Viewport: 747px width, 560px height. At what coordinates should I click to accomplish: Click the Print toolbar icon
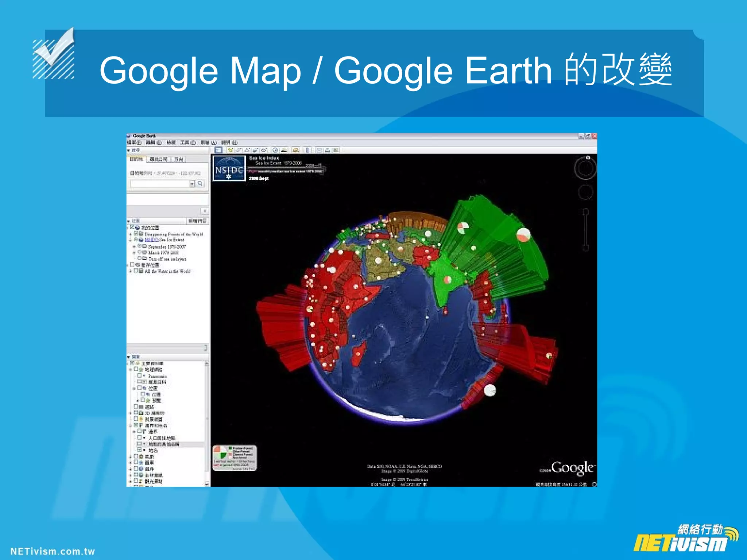[327, 150]
